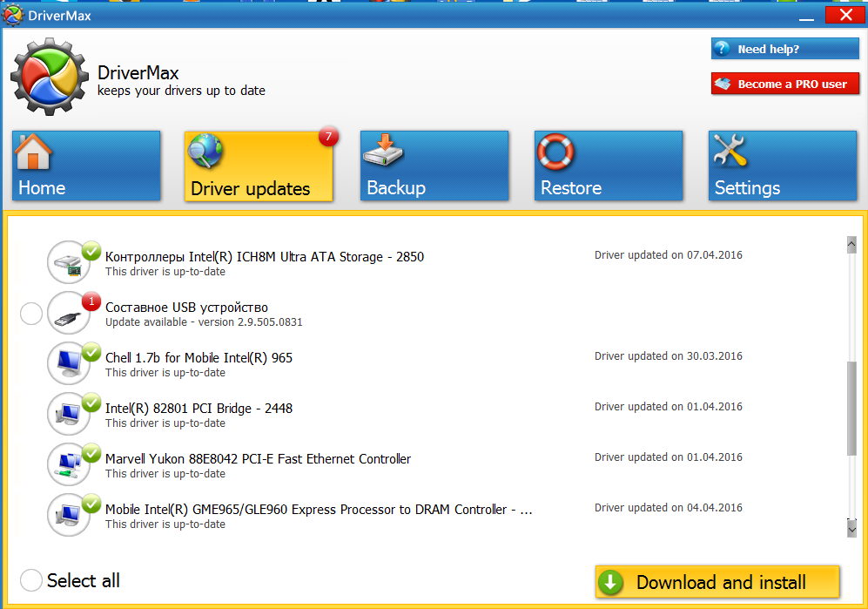Click the PRO user tag icon
Viewport: 868px width, 609px height.
point(723,84)
